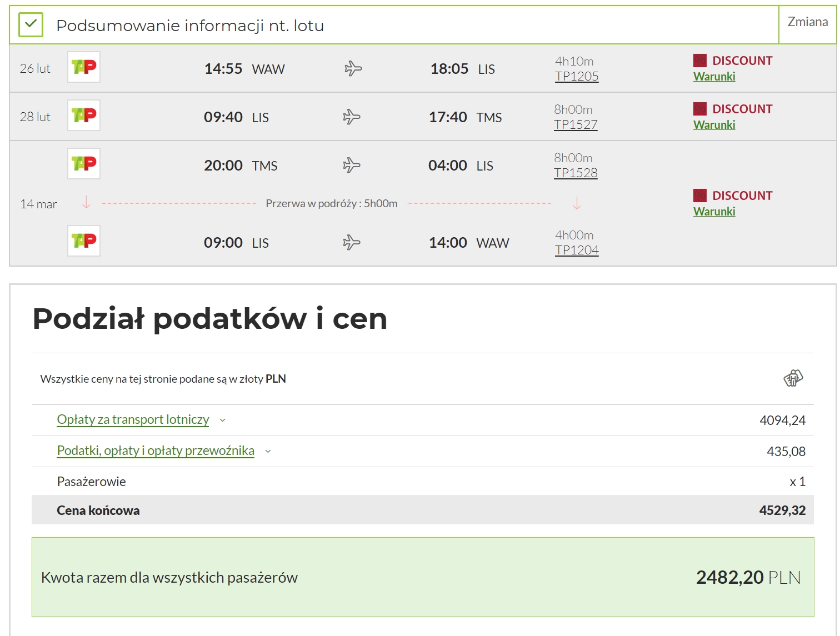
Task: Open flight number TP1205 details
Action: tap(577, 77)
